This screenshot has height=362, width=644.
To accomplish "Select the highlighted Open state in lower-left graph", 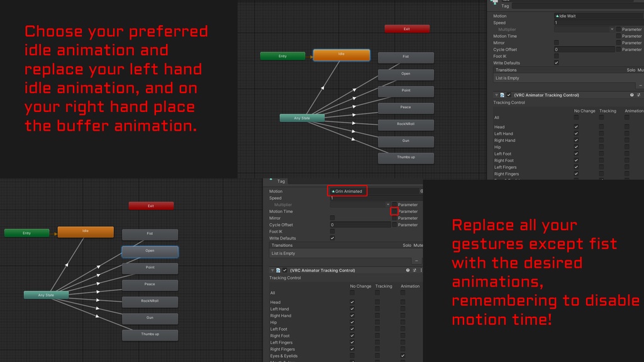I will coord(150,251).
